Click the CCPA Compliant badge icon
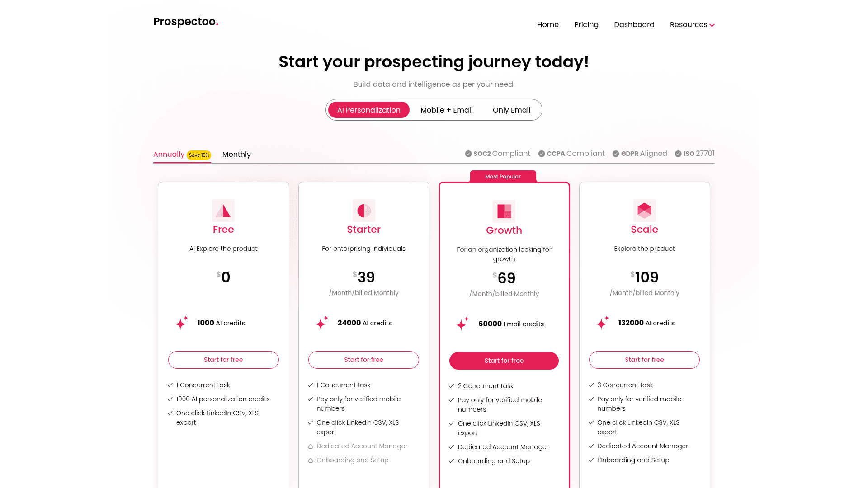Image resolution: width=868 pixels, height=488 pixels. click(x=541, y=154)
